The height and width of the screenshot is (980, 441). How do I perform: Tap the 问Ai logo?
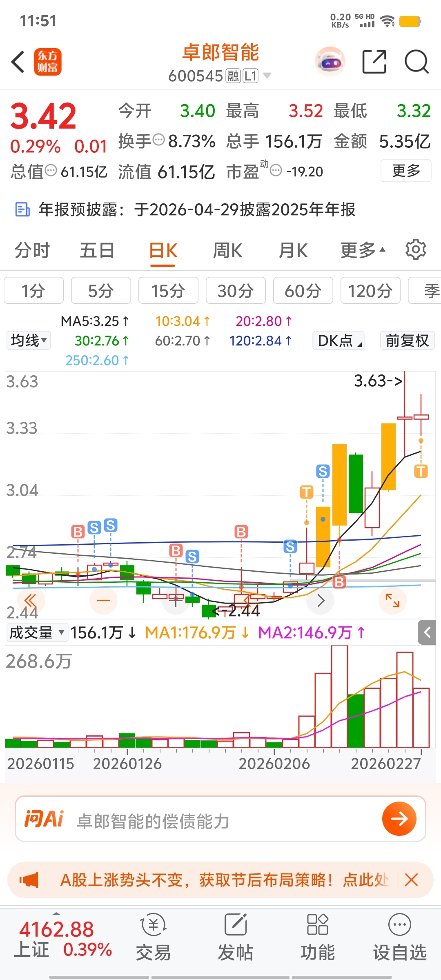pyautogui.click(x=44, y=819)
